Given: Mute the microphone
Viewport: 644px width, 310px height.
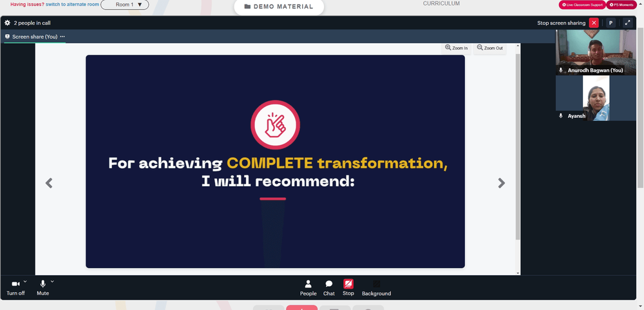Looking at the screenshot, I should pyautogui.click(x=43, y=288).
